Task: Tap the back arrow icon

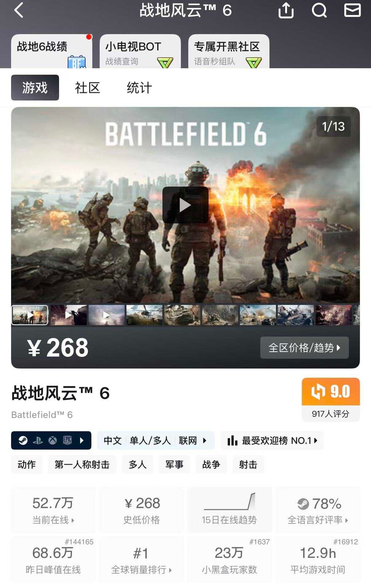Action: (19, 10)
